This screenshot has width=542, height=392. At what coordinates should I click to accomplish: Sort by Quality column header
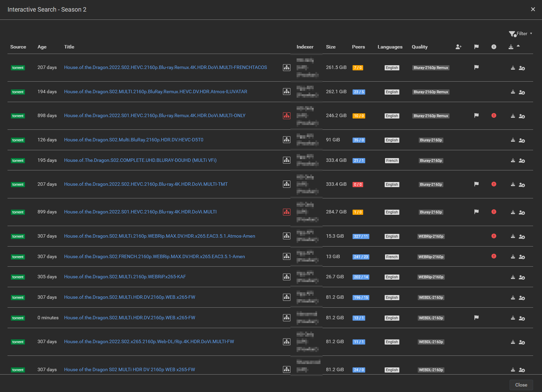click(420, 47)
